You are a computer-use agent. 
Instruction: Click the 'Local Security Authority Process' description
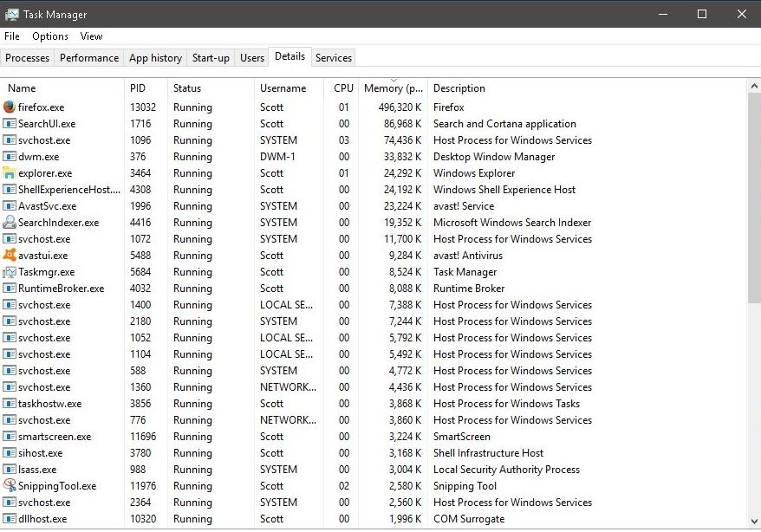pos(506,470)
